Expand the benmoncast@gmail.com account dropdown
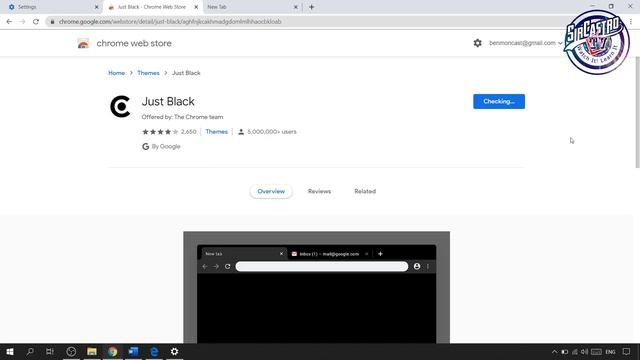The width and height of the screenshot is (640, 360). [x=526, y=43]
